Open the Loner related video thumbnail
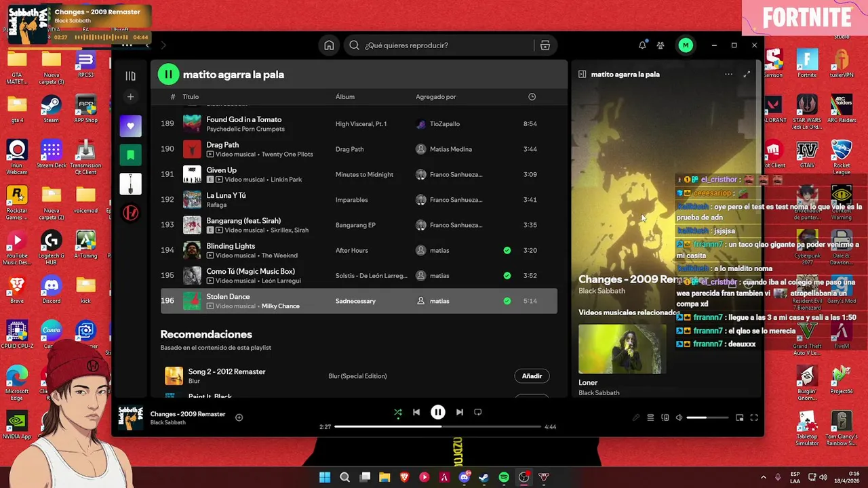The image size is (868, 488). click(x=623, y=349)
